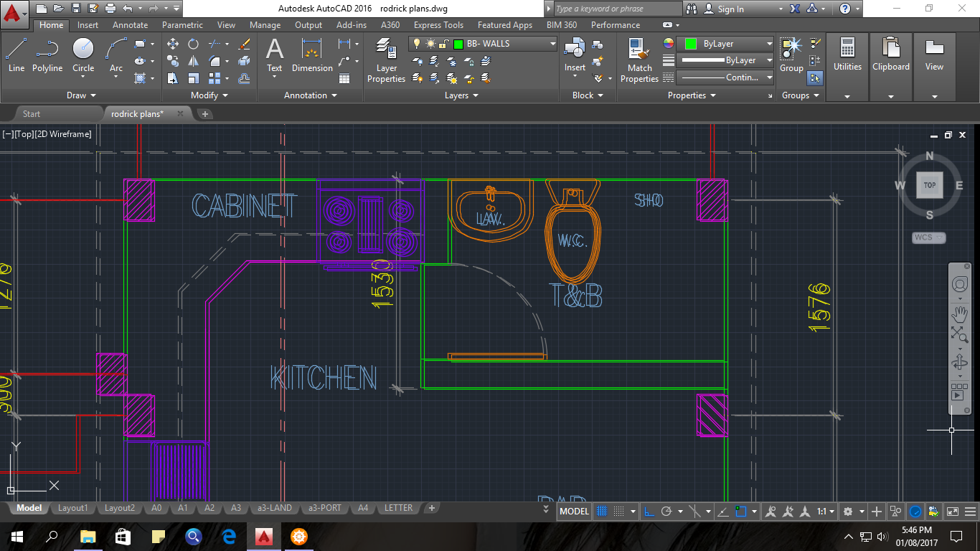The width and height of the screenshot is (980, 551).
Task: Click the keyword search input field
Action: point(617,9)
